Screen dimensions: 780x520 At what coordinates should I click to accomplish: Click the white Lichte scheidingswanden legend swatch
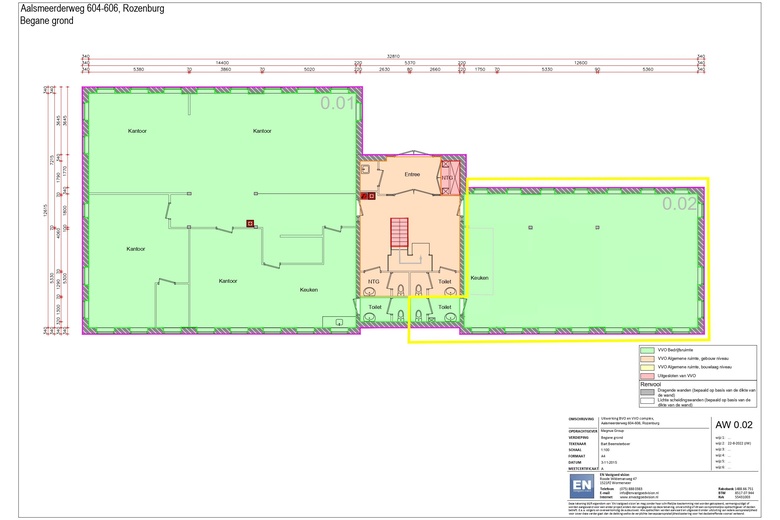pos(647,400)
